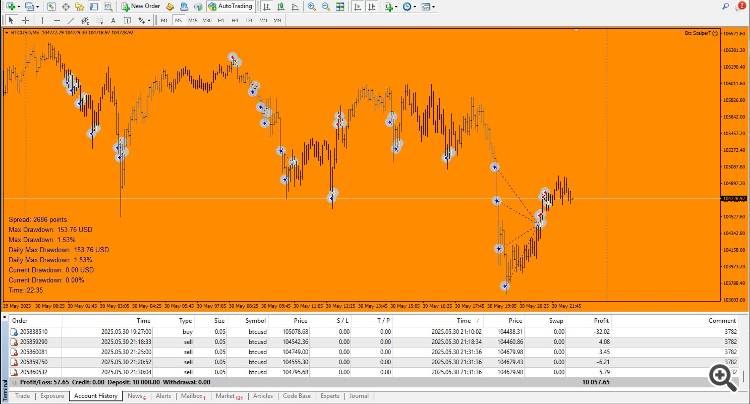Image resolution: width=750 pixels, height=404 pixels.
Task: Expand the Indicators dropdown arrow
Action: [x=397, y=7]
